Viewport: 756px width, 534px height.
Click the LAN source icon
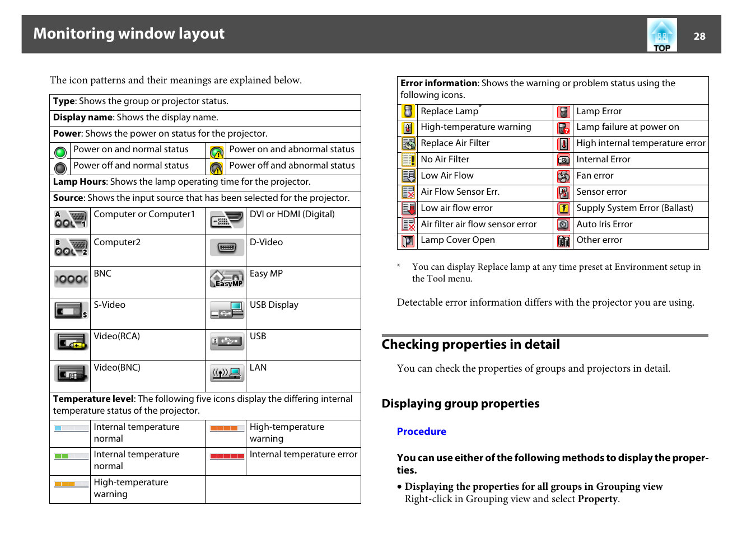coord(227,372)
